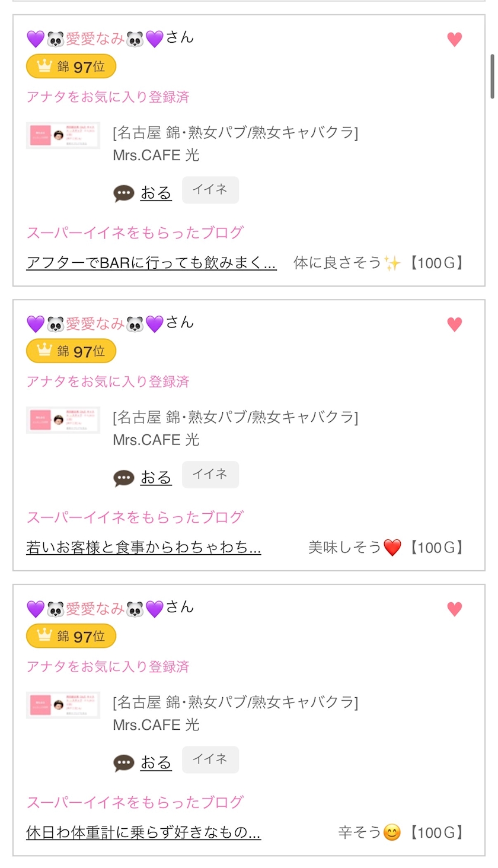Toggle favorite heart on the third card

[454, 609]
